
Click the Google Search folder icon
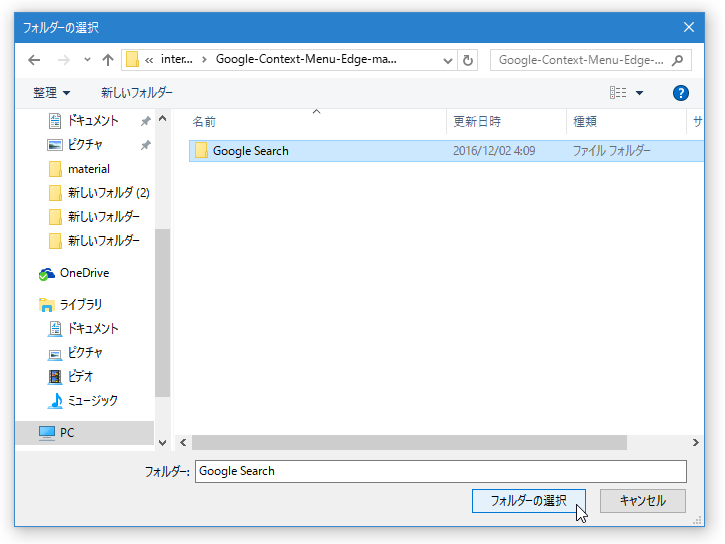click(201, 151)
